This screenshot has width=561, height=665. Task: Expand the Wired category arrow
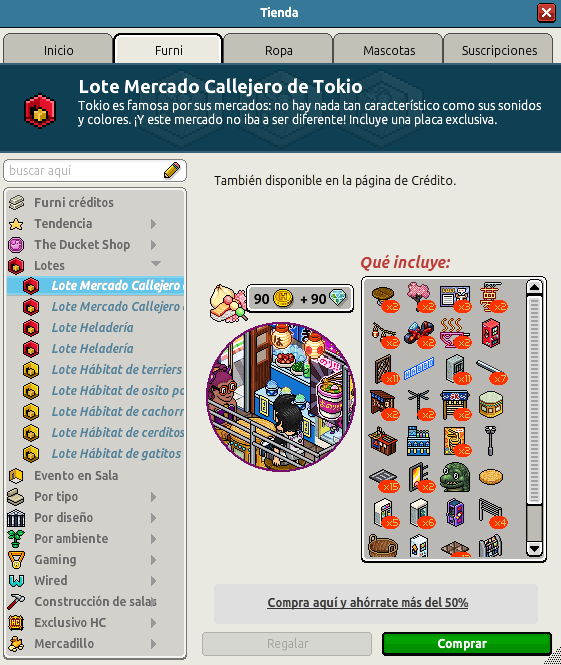tap(154, 581)
